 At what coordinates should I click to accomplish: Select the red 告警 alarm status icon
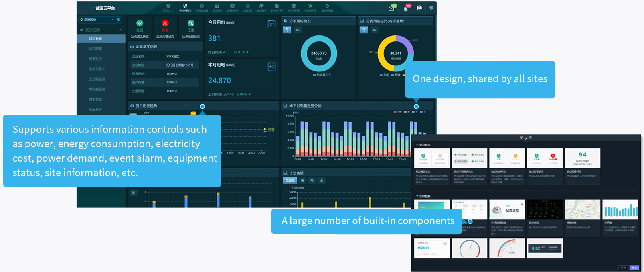pos(165,24)
